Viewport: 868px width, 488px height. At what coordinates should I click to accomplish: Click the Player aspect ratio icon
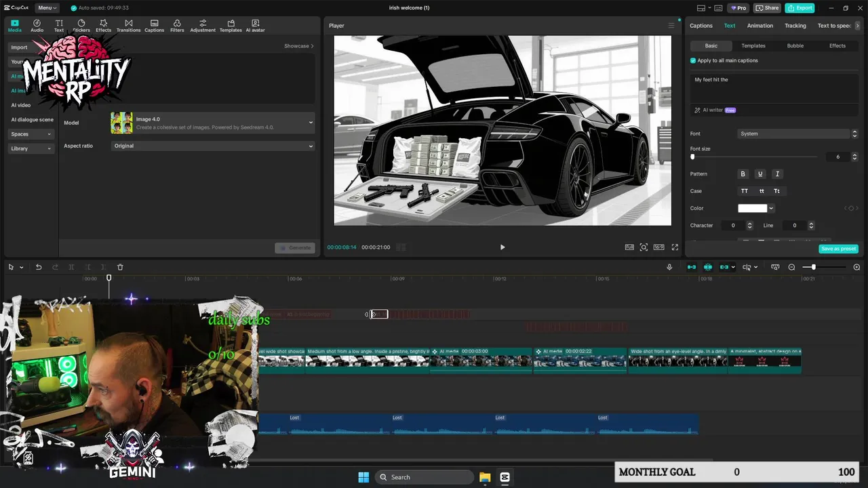658,247
